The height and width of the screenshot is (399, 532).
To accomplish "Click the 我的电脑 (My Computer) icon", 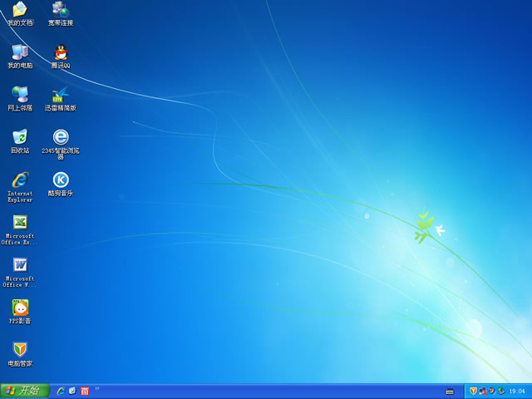I will (x=20, y=52).
